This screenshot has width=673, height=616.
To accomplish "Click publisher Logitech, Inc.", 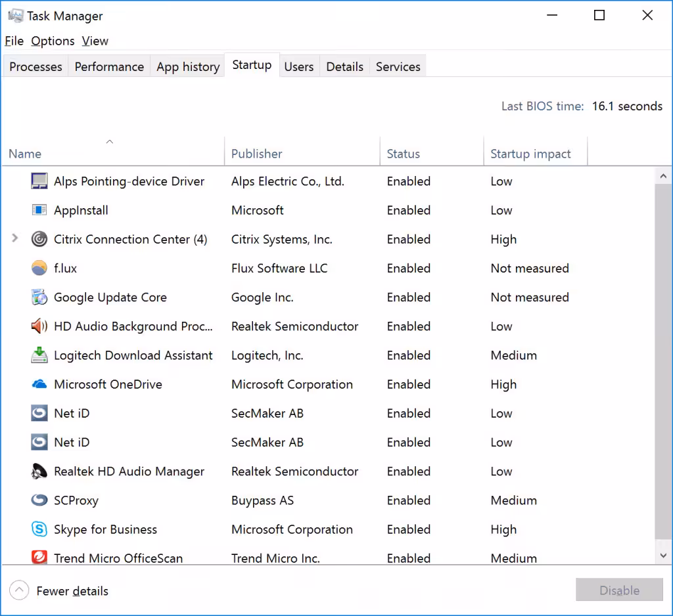I will click(267, 356).
